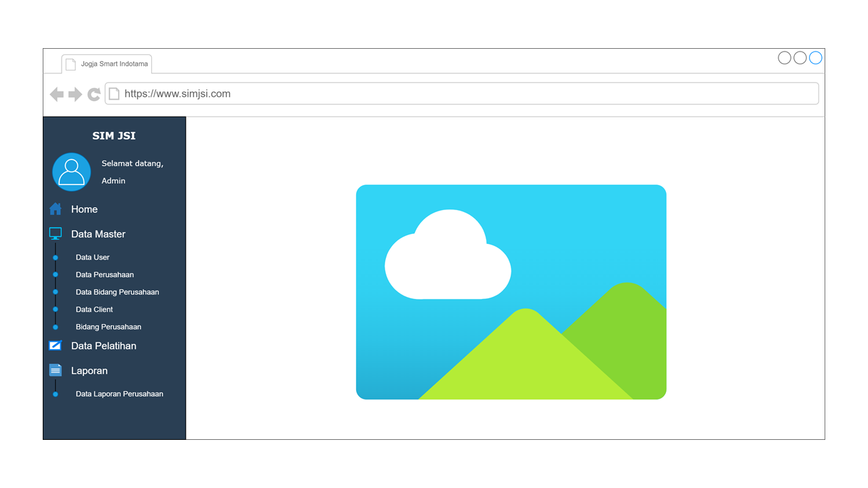868x488 pixels.
Task: Collapse the Data Master menu
Action: 98,235
